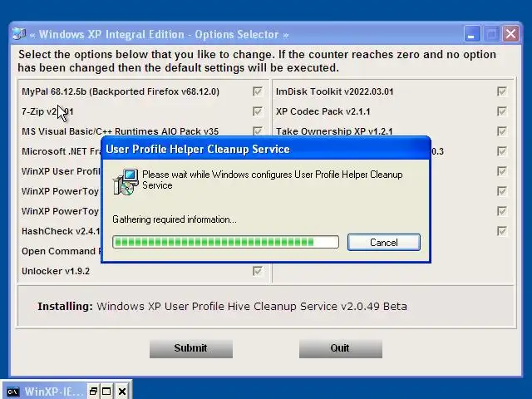Image resolution: width=532 pixels, height=399 pixels.
Task: Click the User Profile Helper Cleanup Service title bar
Action: (x=266, y=149)
